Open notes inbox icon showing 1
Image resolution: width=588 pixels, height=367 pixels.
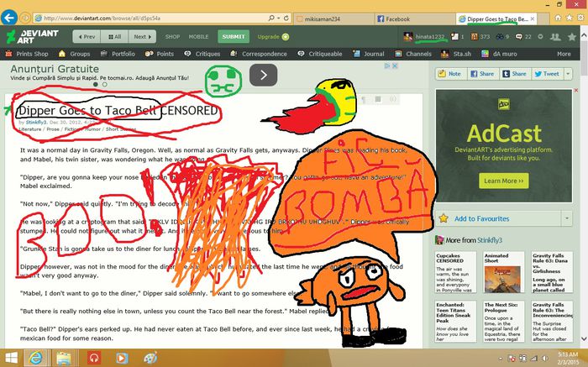(454, 36)
